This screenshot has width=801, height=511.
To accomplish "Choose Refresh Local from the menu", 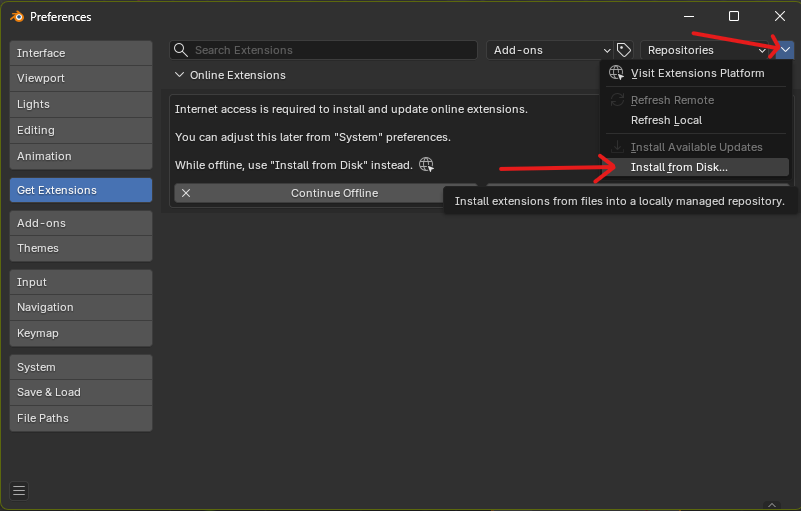I will 666,120.
